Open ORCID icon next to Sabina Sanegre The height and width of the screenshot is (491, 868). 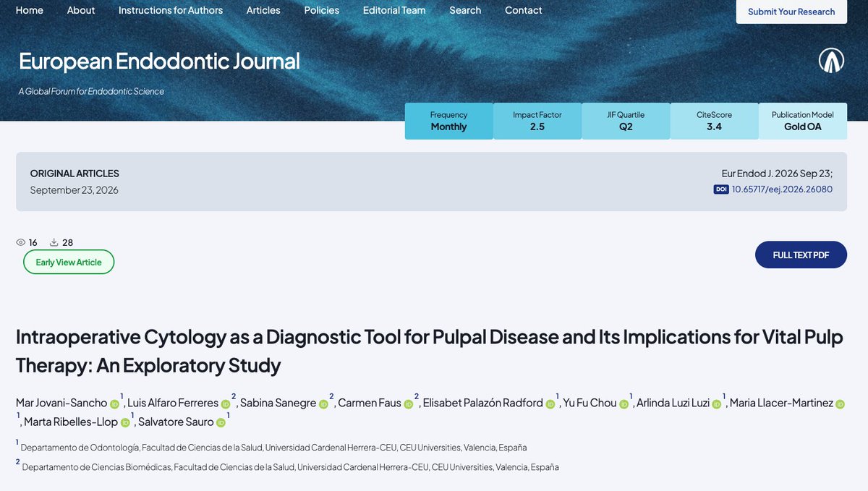pyautogui.click(x=323, y=404)
